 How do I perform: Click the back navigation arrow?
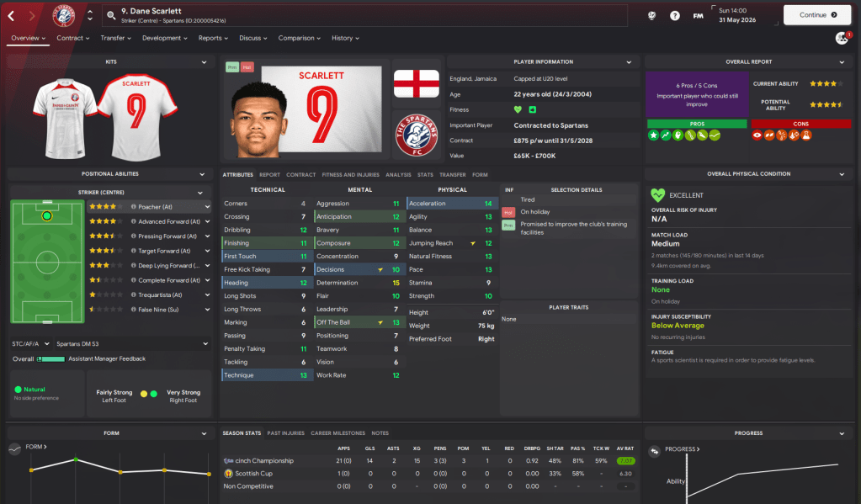pyautogui.click(x=11, y=16)
